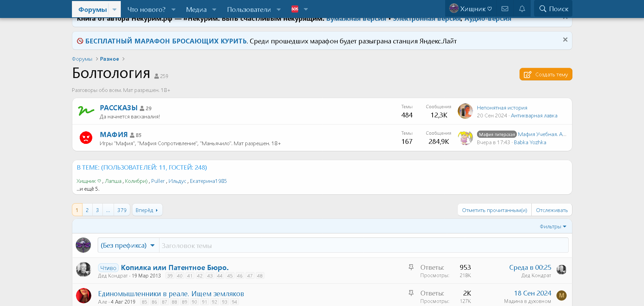Click the red SOS icon in navbar

click(x=295, y=9)
